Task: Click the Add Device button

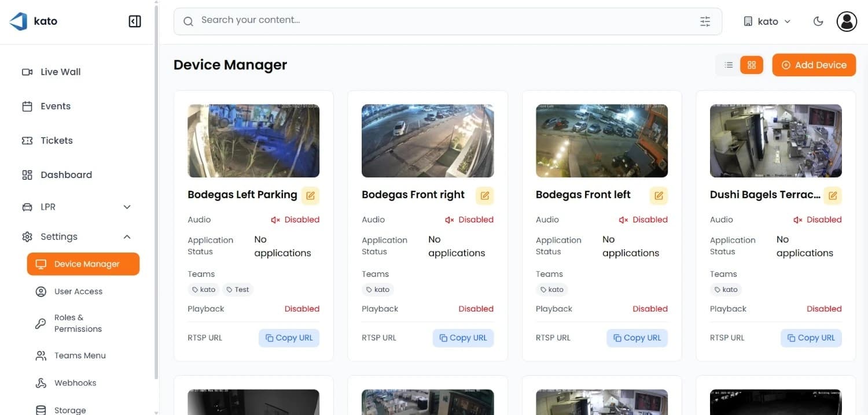Action: click(x=814, y=65)
